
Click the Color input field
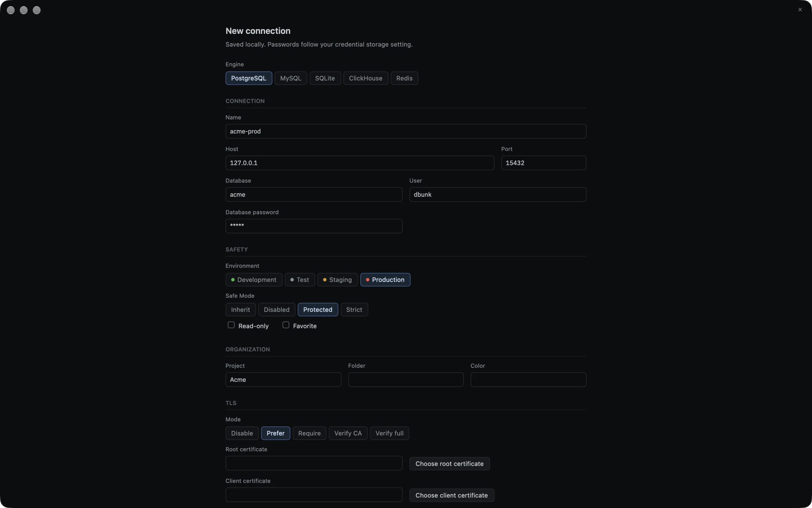tap(528, 380)
